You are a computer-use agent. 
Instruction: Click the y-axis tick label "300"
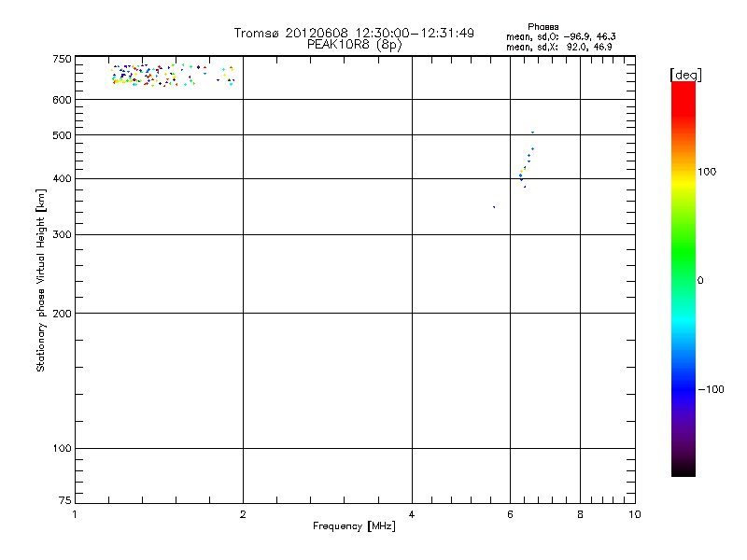62,234
